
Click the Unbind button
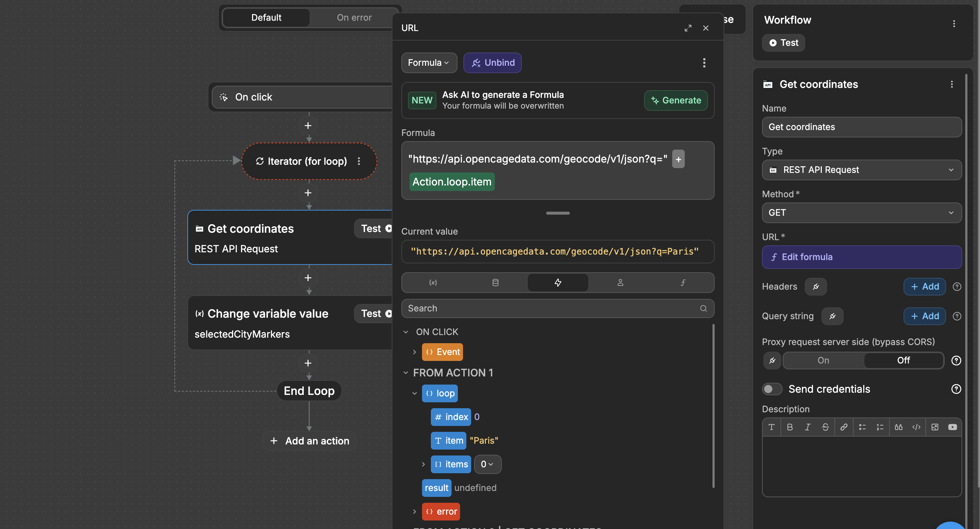[x=492, y=63]
